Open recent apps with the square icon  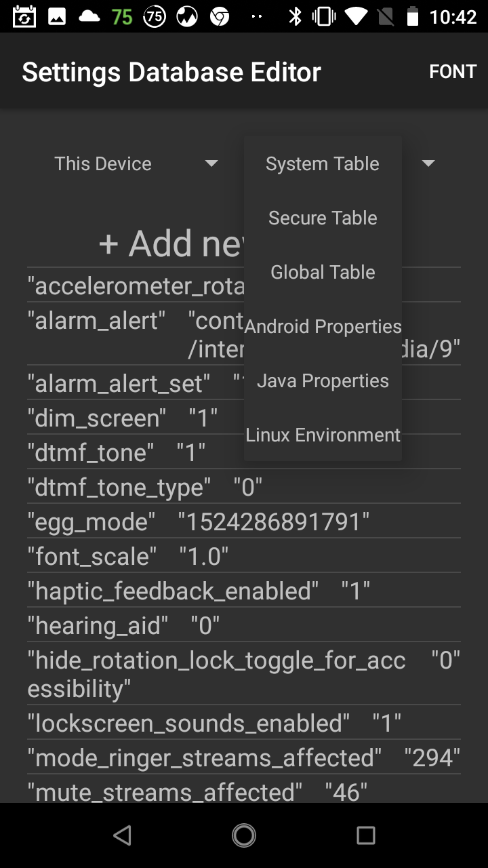tap(366, 835)
